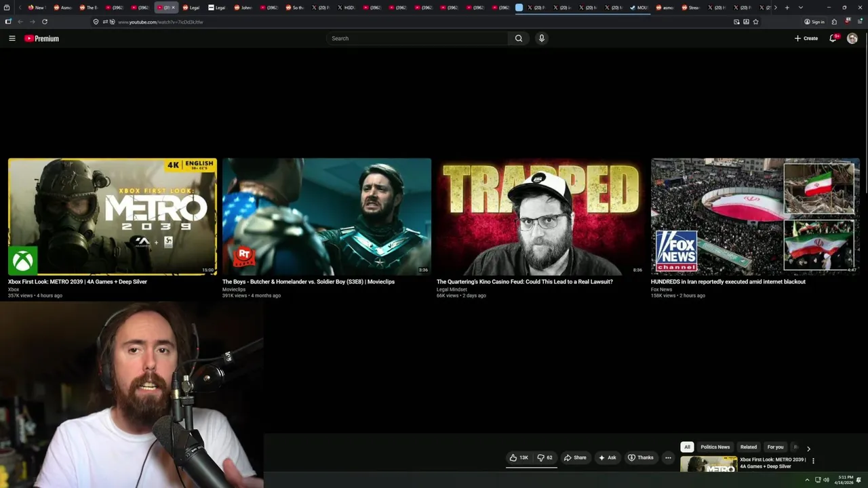
Task: Switch to the 'HGD' X browser tab
Action: (346, 7)
